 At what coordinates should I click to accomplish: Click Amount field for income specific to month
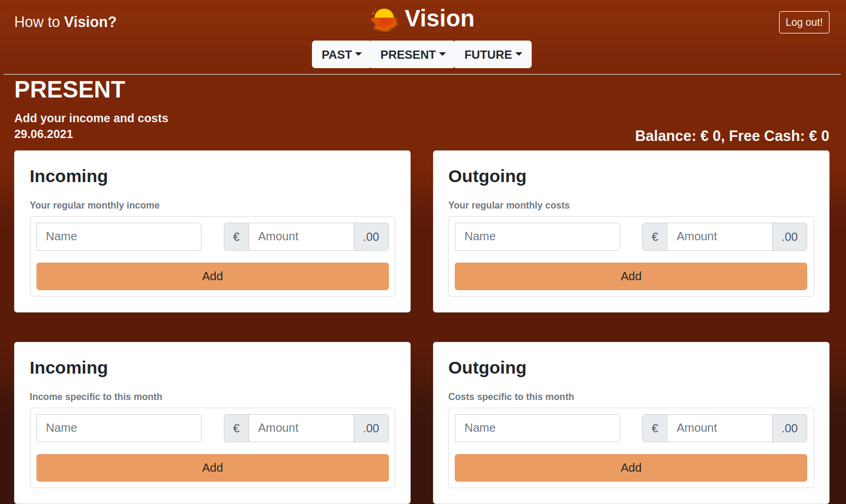[x=301, y=428]
